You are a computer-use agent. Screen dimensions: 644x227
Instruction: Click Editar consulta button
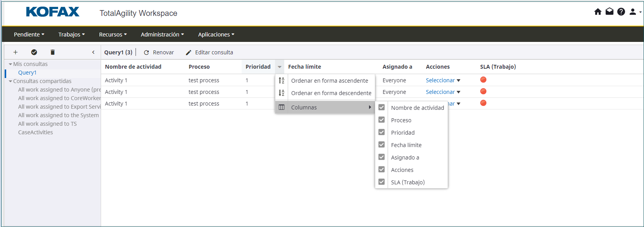[x=210, y=52]
